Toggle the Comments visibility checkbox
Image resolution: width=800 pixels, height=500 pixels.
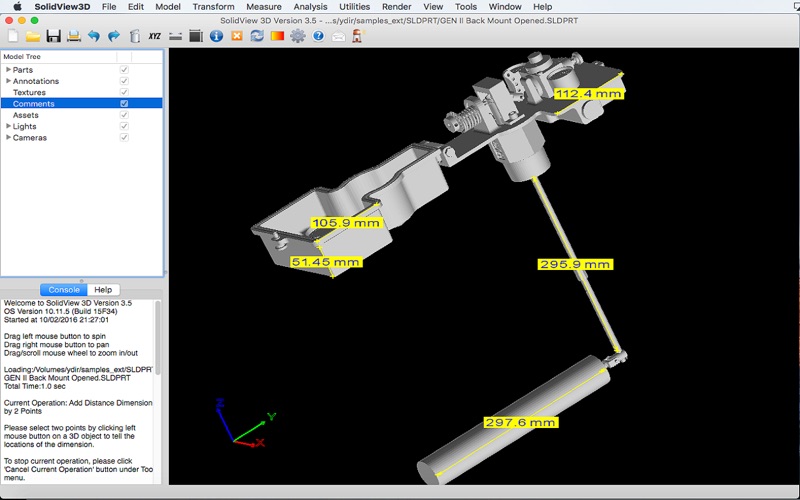click(x=124, y=104)
